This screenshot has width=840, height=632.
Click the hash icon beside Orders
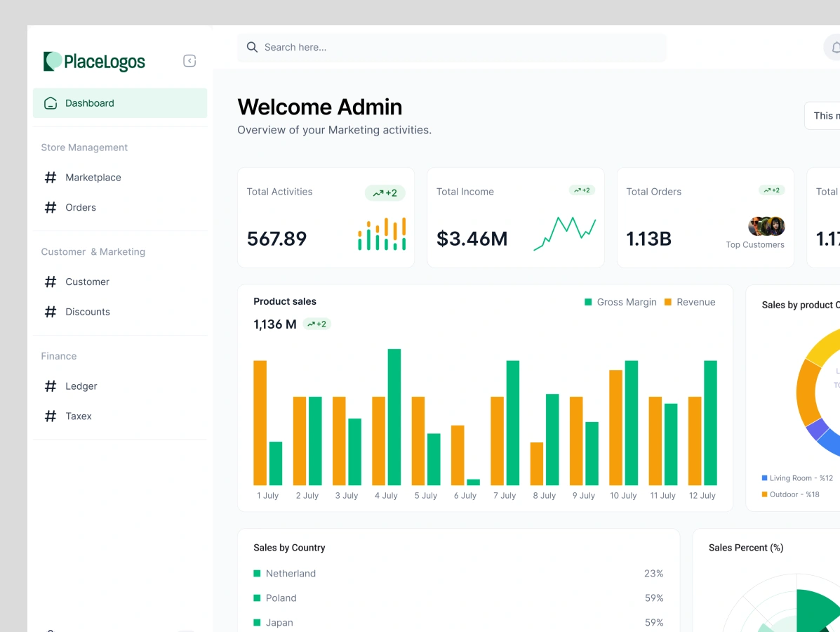[x=51, y=207]
